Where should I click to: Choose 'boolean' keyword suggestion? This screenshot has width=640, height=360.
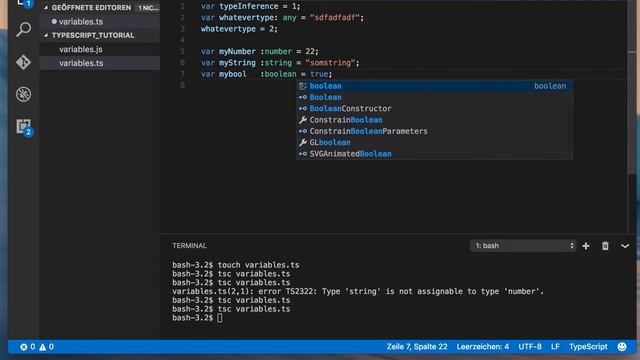[434, 86]
